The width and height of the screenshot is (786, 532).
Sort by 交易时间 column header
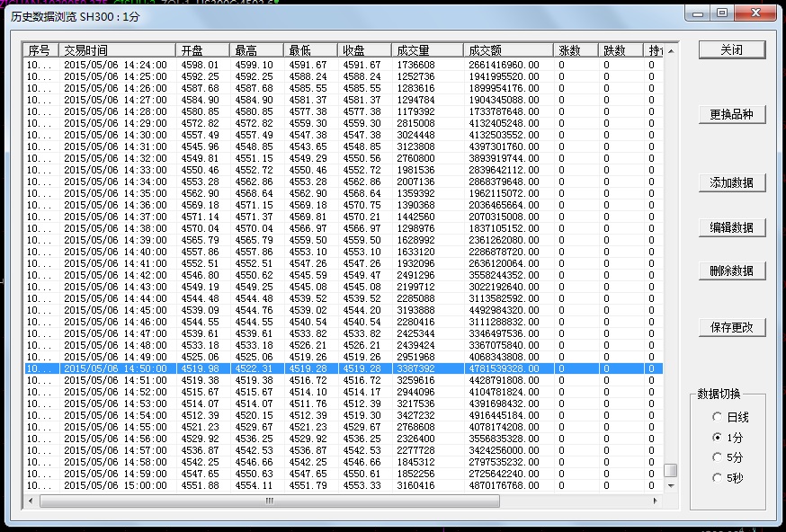click(117, 50)
